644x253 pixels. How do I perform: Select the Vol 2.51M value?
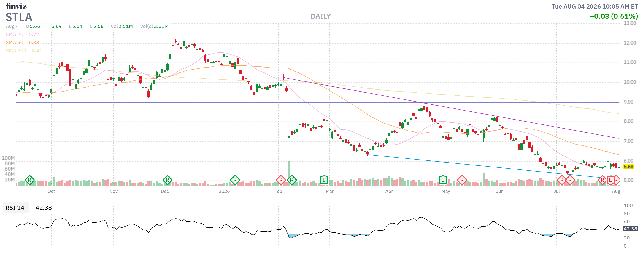(122, 26)
